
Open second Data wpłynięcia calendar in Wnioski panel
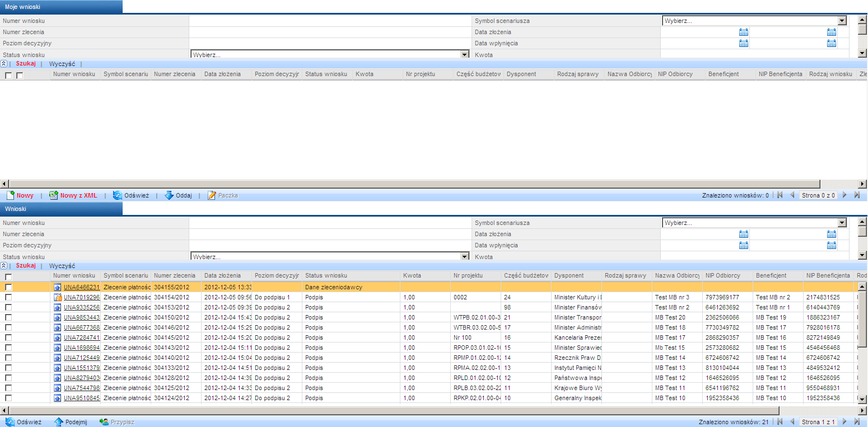832,245
